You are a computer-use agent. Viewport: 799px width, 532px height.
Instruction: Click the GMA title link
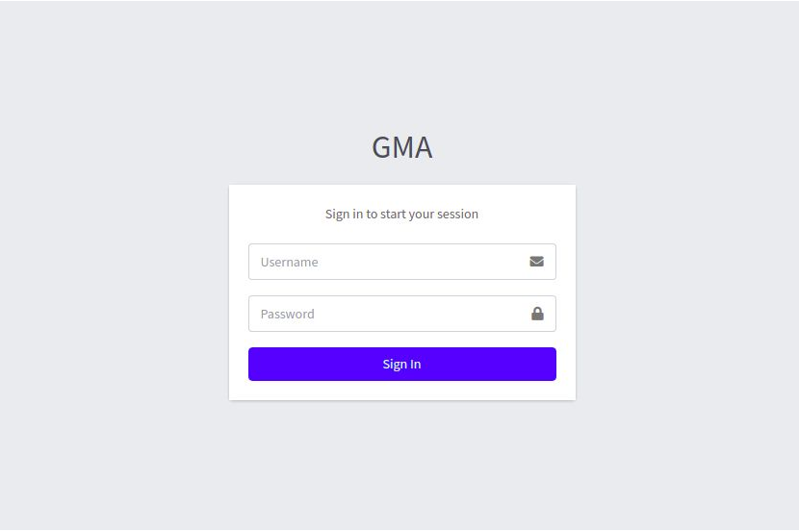click(x=401, y=147)
